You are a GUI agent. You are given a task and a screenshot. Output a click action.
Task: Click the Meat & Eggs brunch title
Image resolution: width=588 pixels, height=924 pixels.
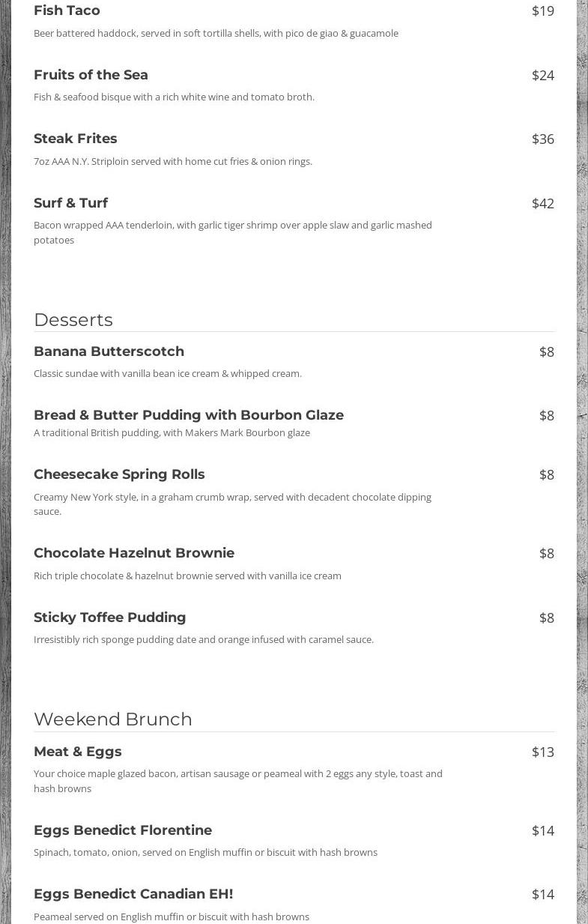coord(77,752)
